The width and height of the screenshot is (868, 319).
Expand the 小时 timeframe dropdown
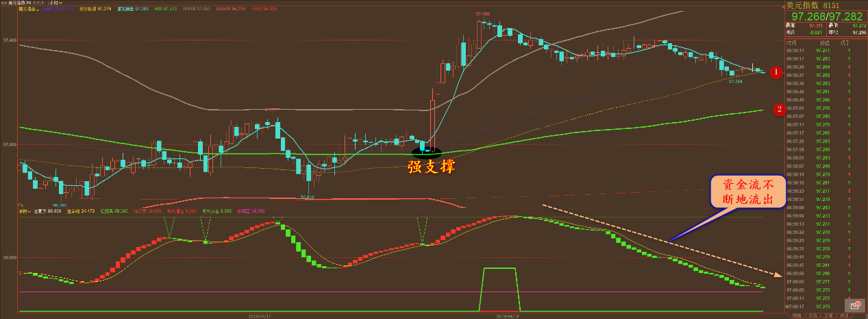pyautogui.click(x=55, y=3)
